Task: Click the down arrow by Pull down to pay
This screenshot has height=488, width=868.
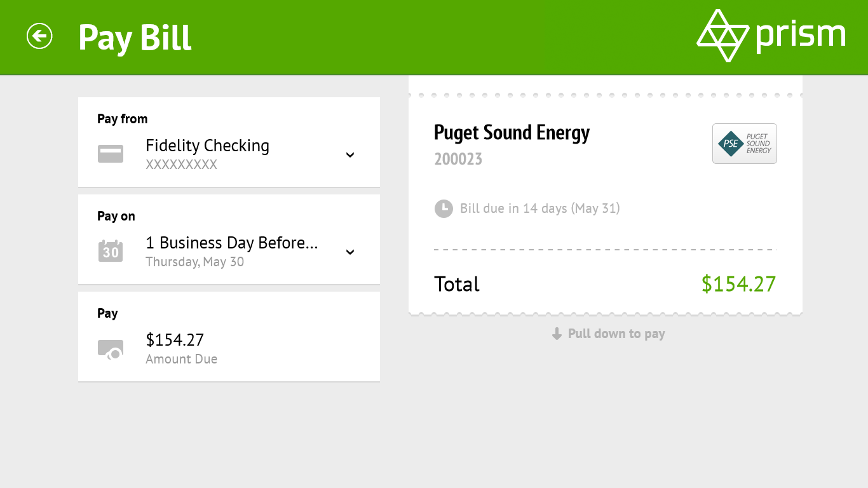Action: pyautogui.click(x=557, y=334)
